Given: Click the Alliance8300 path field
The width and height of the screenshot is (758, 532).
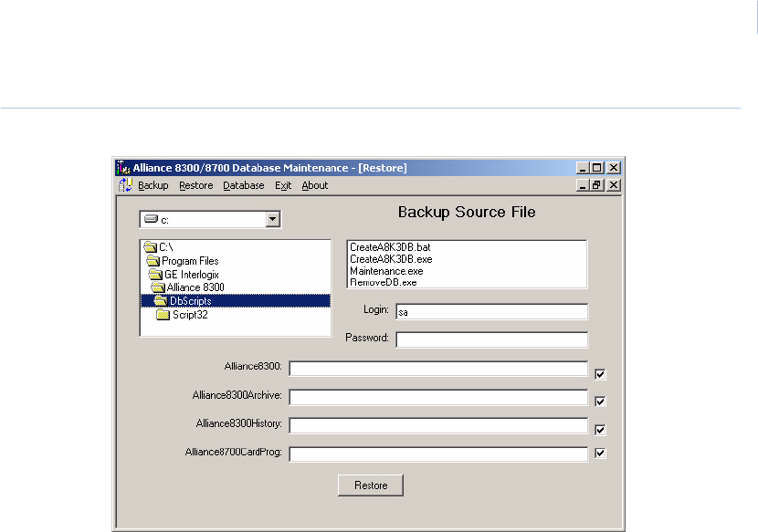Looking at the screenshot, I should tap(438, 369).
